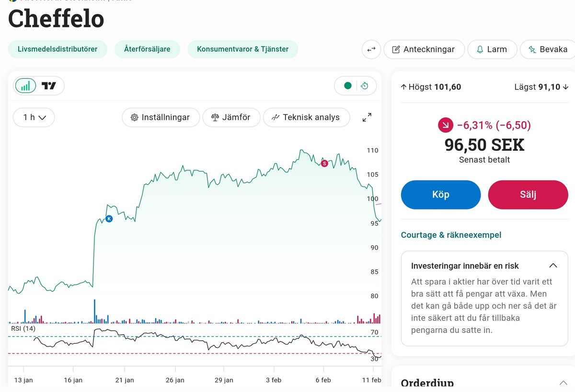575x392 pixels.
Task: Open Teknisk analys options
Action: [306, 117]
